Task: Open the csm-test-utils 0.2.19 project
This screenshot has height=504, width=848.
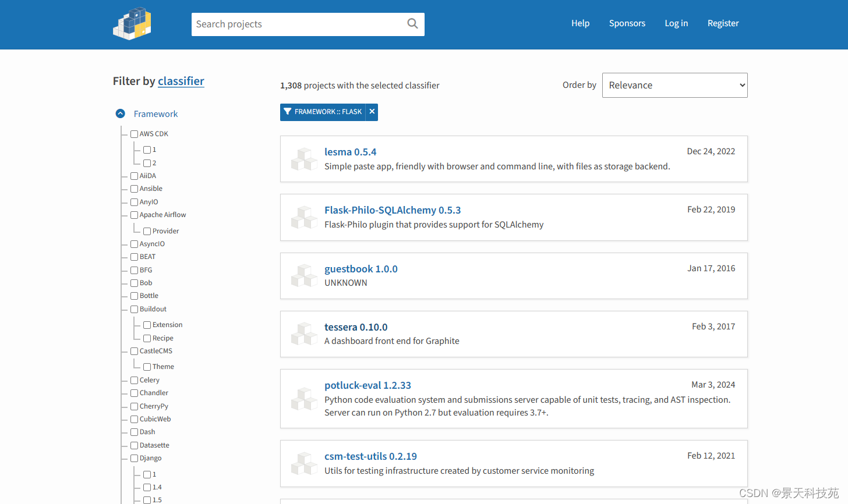Action: tap(370, 456)
